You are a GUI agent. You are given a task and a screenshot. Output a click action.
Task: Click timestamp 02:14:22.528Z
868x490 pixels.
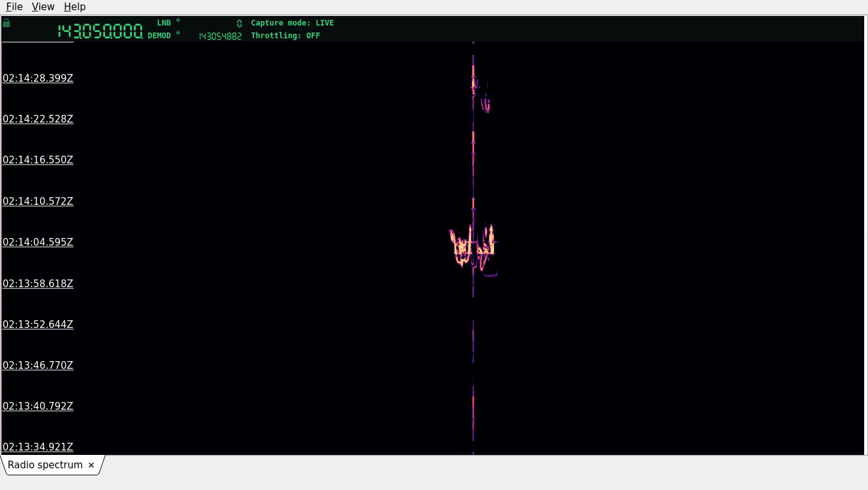coord(38,119)
